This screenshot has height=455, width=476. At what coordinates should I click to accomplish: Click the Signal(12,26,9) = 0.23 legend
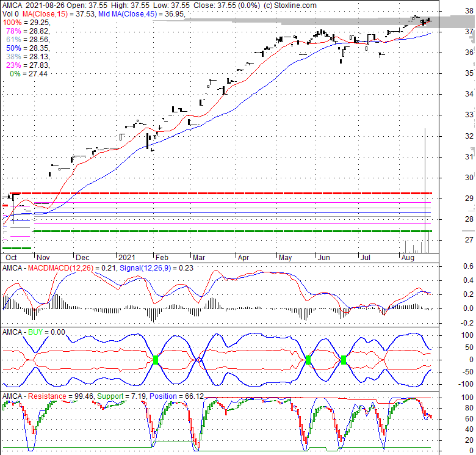coord(156,268)
